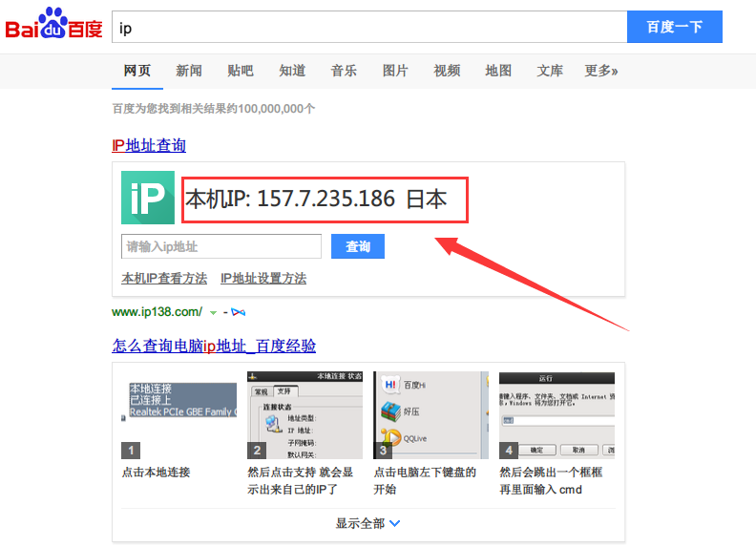This screenshot has width=756, height=547.
Task: Select the 网页 tab
Action: click(x=136, y=71)
